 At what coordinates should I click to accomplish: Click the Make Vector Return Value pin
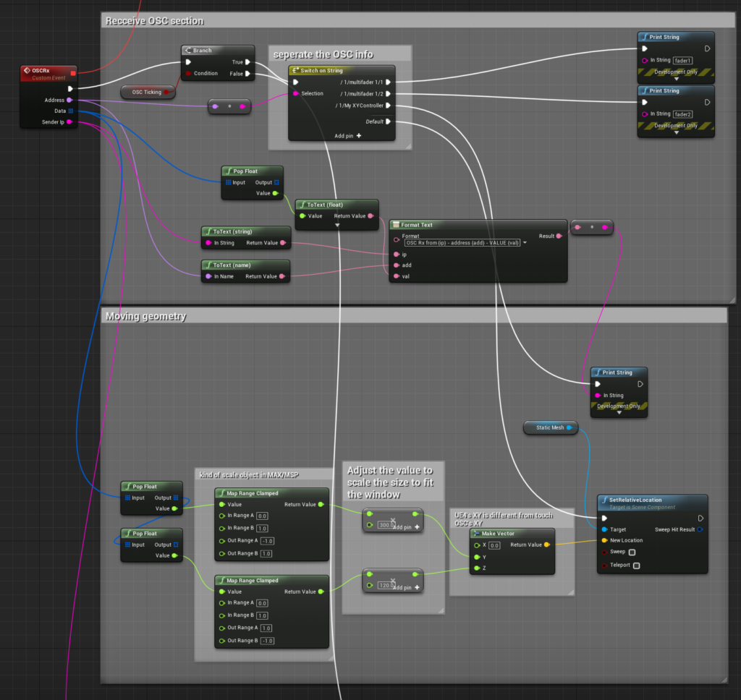546,545
